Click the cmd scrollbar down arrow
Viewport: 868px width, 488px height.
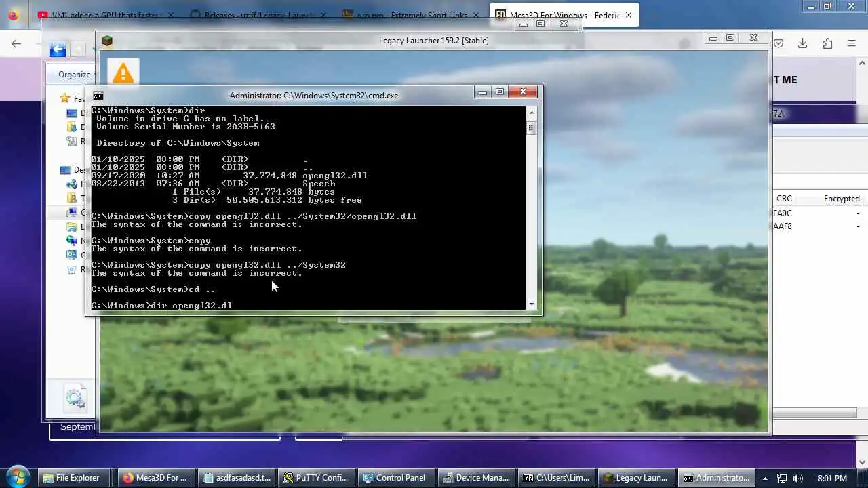(532, 304)
